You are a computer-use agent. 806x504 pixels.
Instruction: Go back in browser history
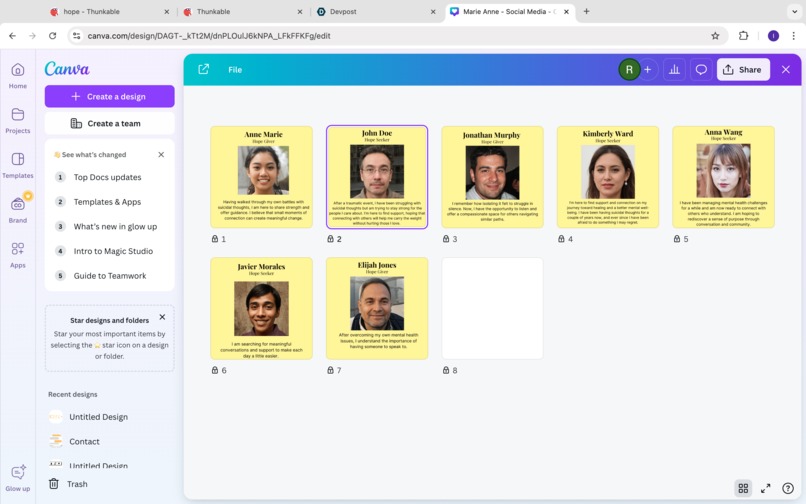pos(12,35)
